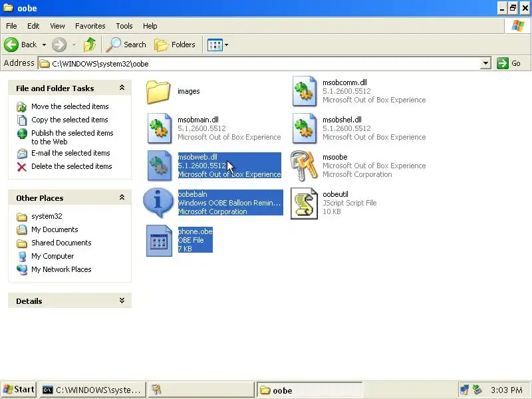532x399 pixels.
Task: Select the msoobe keys icon
Action: pyautogui.click(x=304, y=166)
